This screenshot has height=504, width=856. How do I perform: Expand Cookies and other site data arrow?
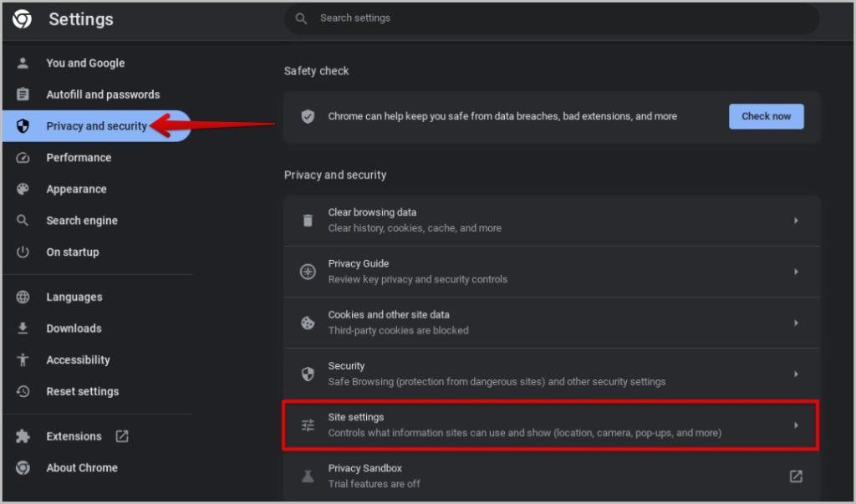796,323
